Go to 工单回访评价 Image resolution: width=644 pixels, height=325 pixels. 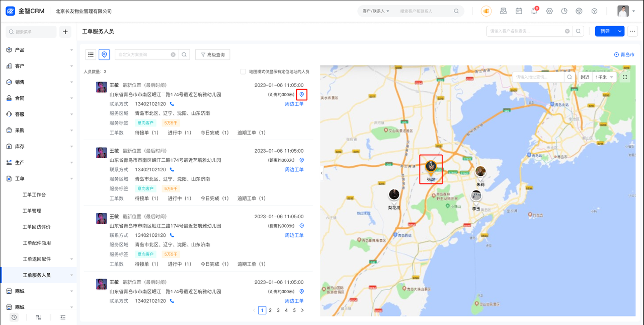click(x=37, y=227)
